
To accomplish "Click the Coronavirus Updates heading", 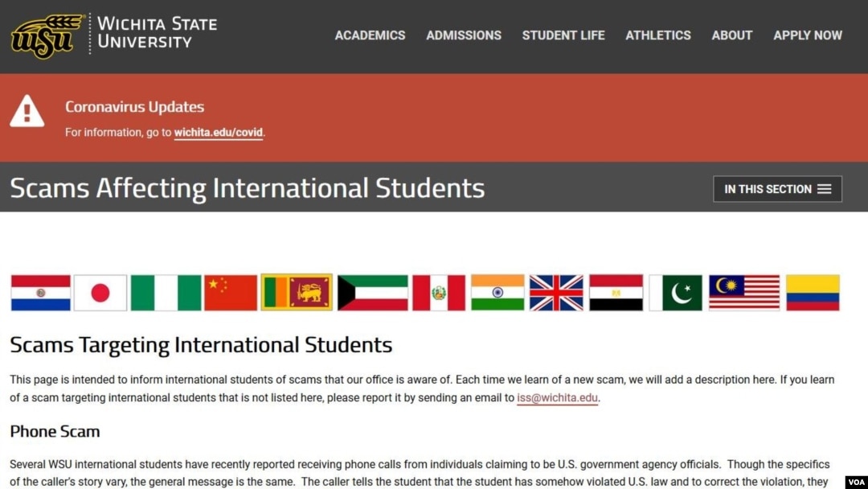I will pos(134,106).
